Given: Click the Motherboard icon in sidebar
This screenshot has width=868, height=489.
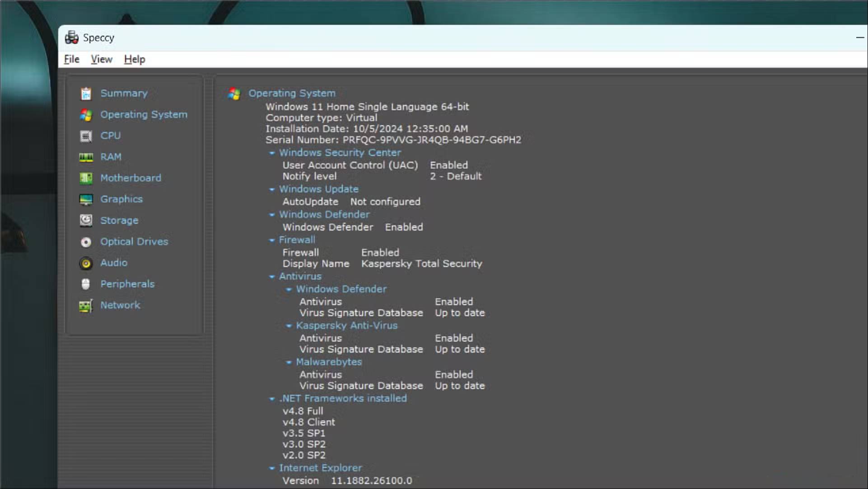Looking at the screenshot, I should click(86, 178).
